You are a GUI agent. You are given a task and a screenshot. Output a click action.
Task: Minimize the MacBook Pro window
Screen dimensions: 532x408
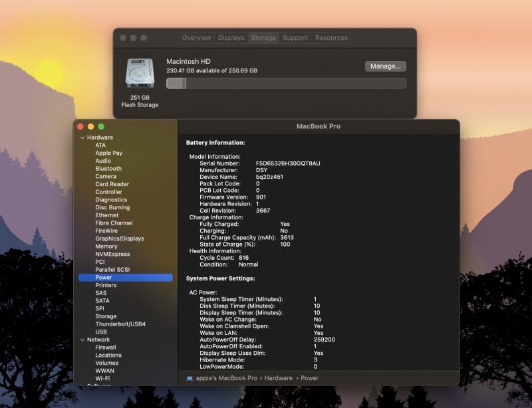tap(91, 126)
